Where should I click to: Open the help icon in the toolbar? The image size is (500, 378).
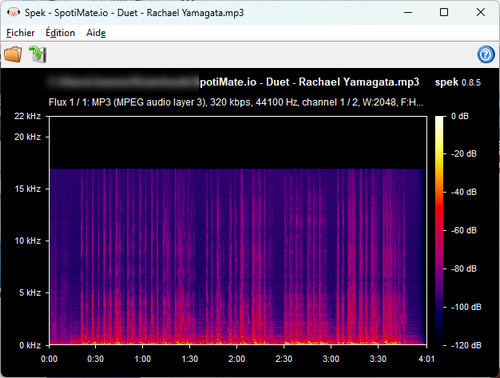click(486, 54)
